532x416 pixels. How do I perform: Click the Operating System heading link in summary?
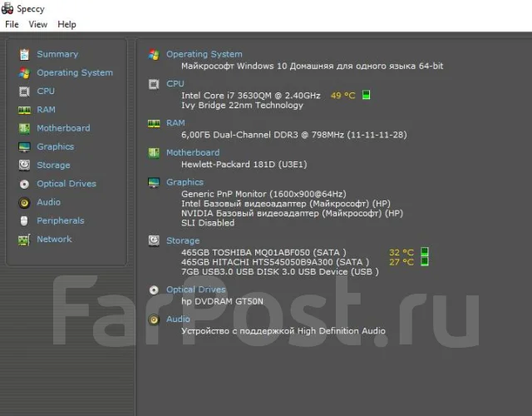coord(204,54)
